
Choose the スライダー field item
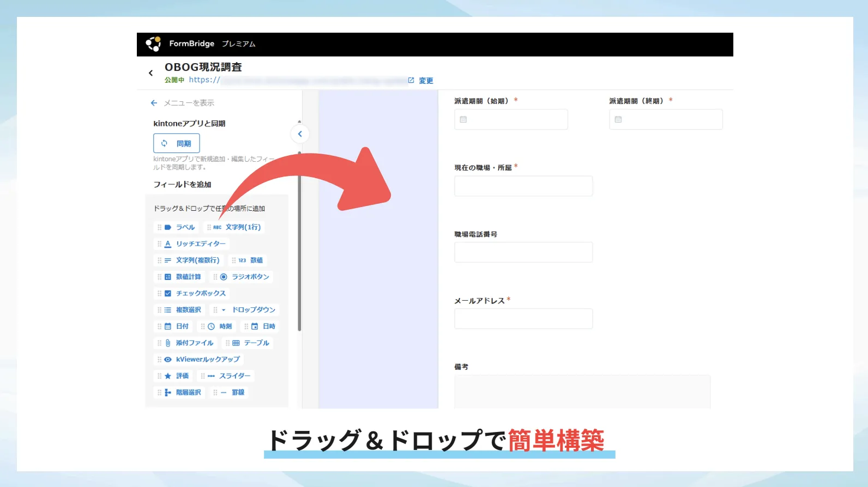(x=229, y=376)
